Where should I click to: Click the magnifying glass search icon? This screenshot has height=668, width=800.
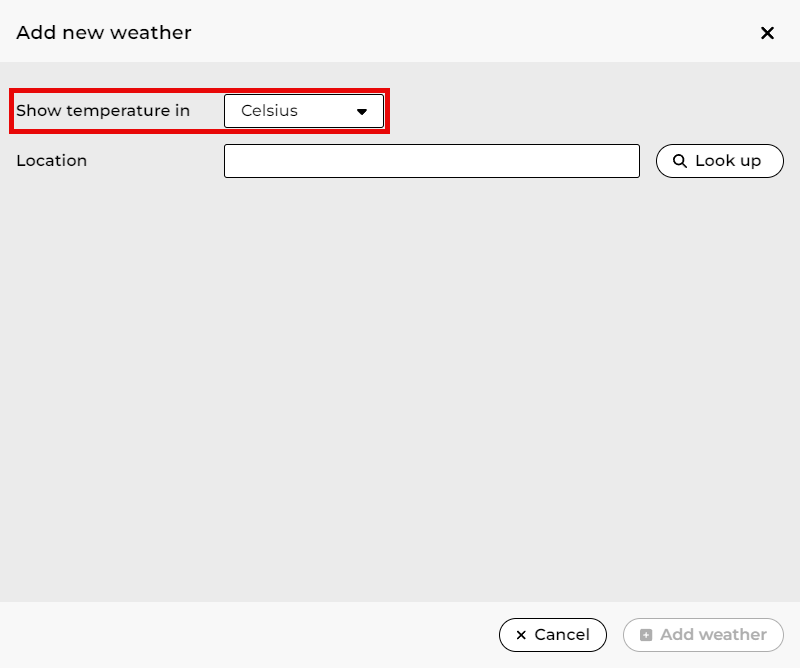tap(680, 161)
